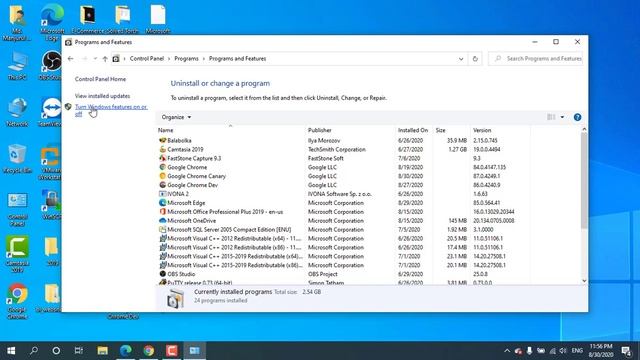The height and width of the screenshot is (360, 640).
Task: Sort by Installed On column header
Action: (x=413, y=130)
